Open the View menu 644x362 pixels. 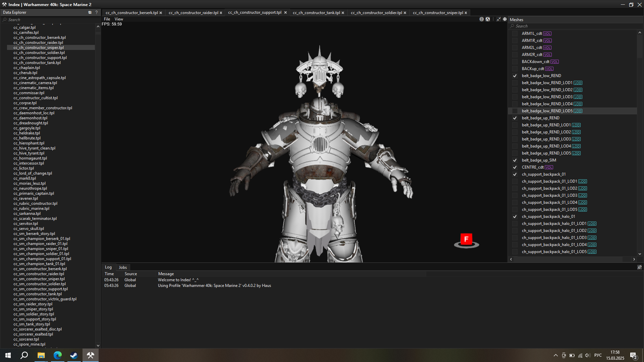point(119,19)
